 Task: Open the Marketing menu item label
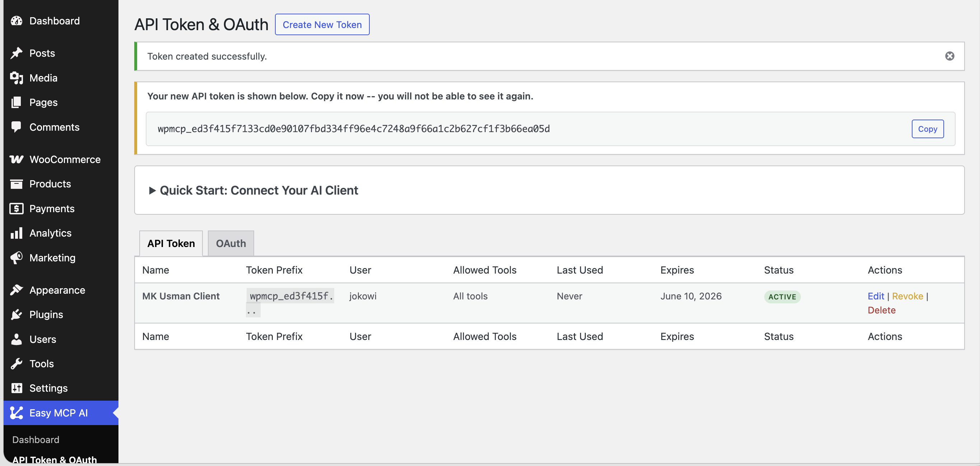tap(52, 258)
